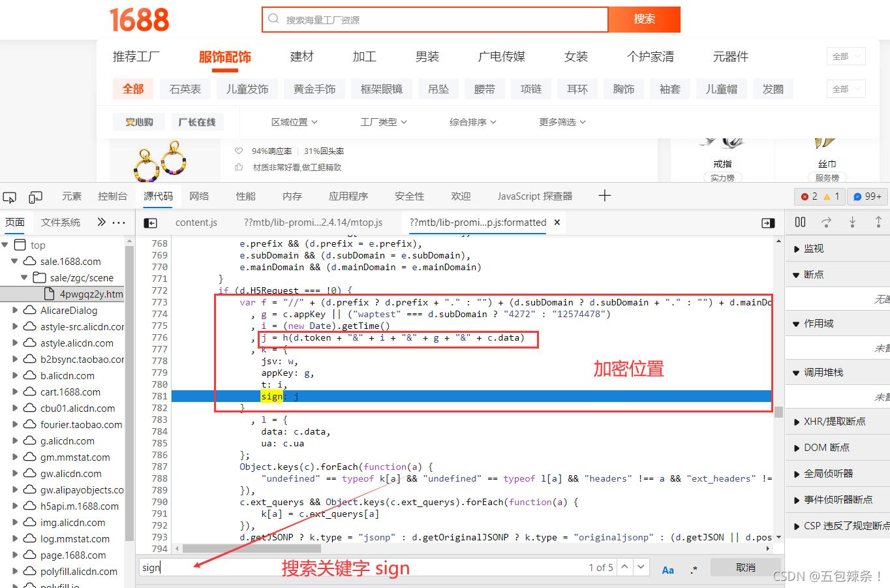Add a new DevTools panel with the plus icon
890x588 pixels.
pyautogui.click(x=605, y=196)
